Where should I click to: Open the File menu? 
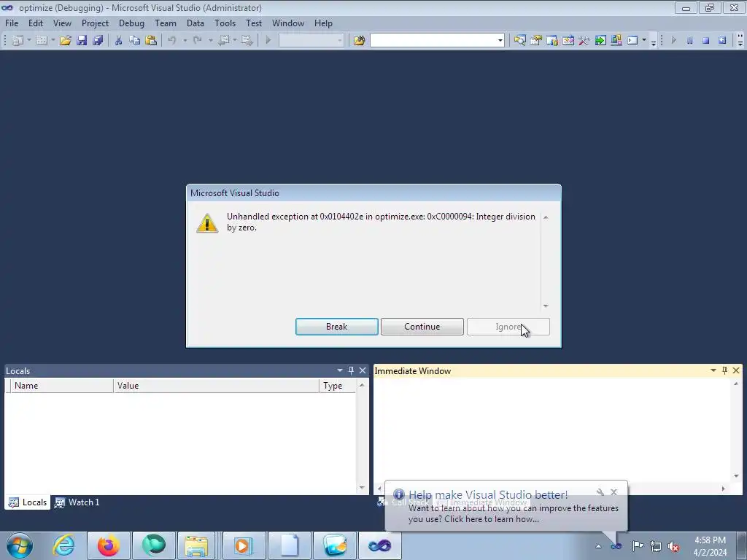click(12, 23)
